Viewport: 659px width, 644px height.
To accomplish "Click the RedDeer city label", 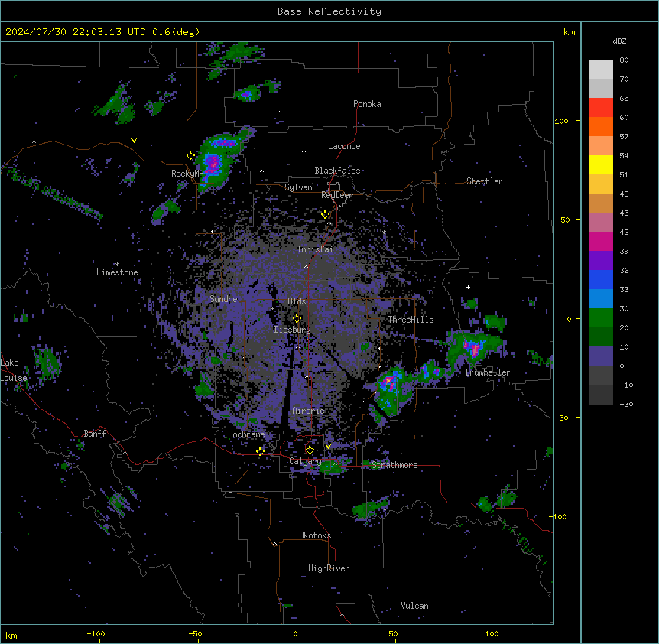I will pos(336,195).
